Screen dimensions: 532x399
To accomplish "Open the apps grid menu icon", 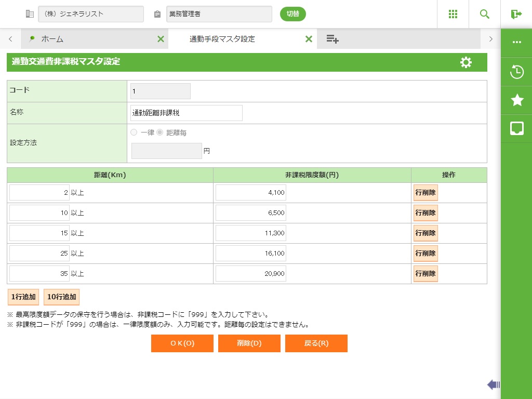I will pyautogui.click(x=453, y=14).
